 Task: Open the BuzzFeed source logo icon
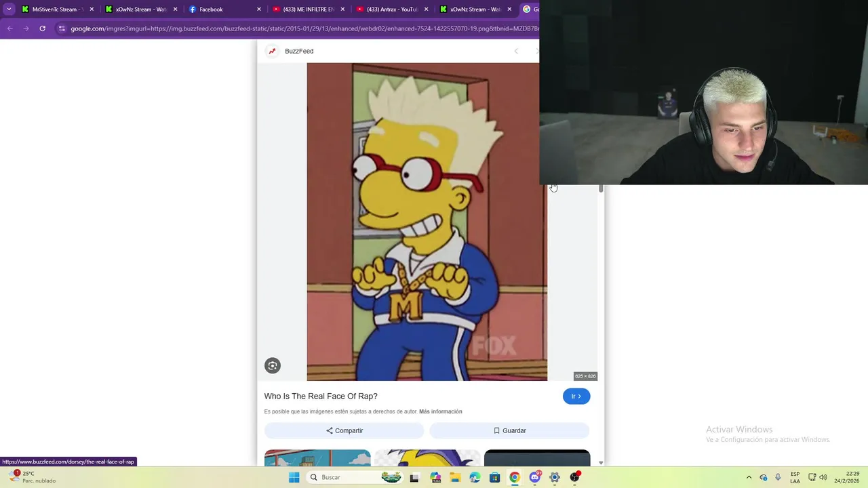(x=272, y=51)
